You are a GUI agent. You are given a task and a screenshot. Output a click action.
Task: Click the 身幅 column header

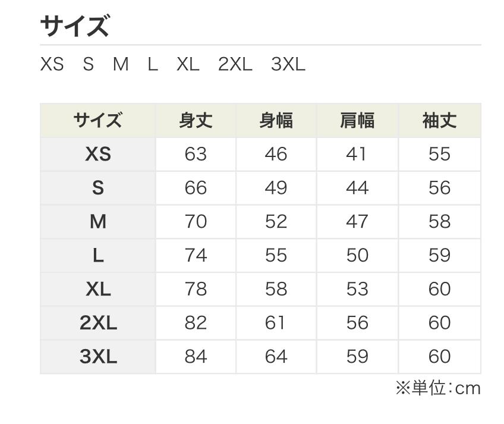[x=276, y=121]
